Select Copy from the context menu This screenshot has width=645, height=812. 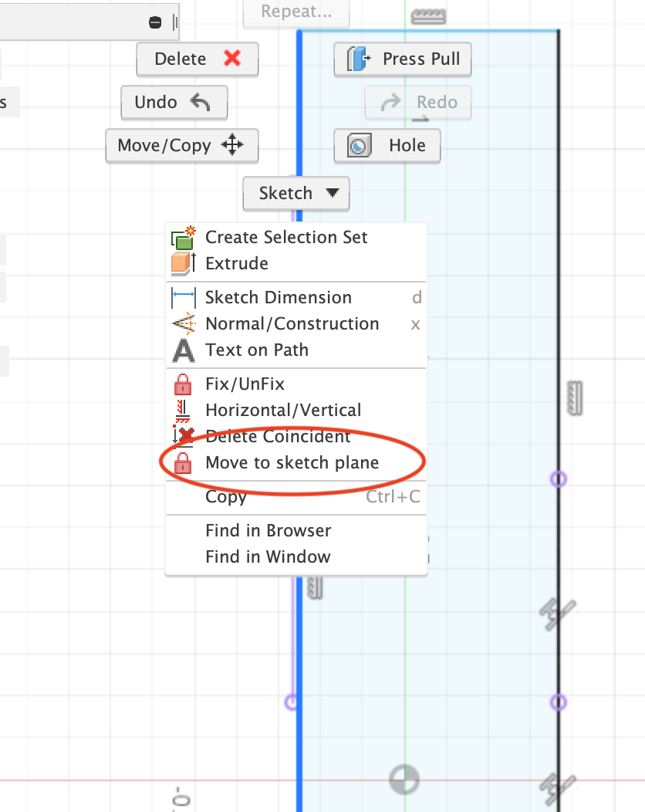pos(225,497)
